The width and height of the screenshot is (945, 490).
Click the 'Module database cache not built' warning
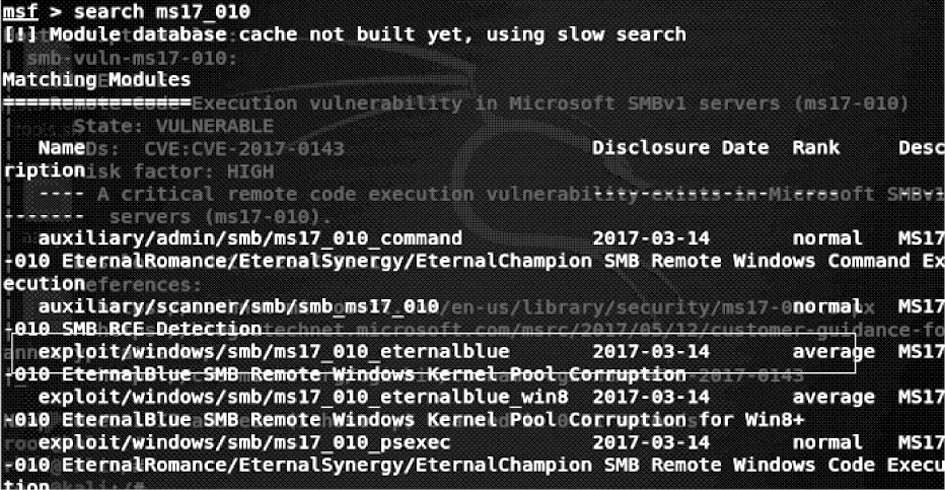pyautogui.click(x=344, y=34)
